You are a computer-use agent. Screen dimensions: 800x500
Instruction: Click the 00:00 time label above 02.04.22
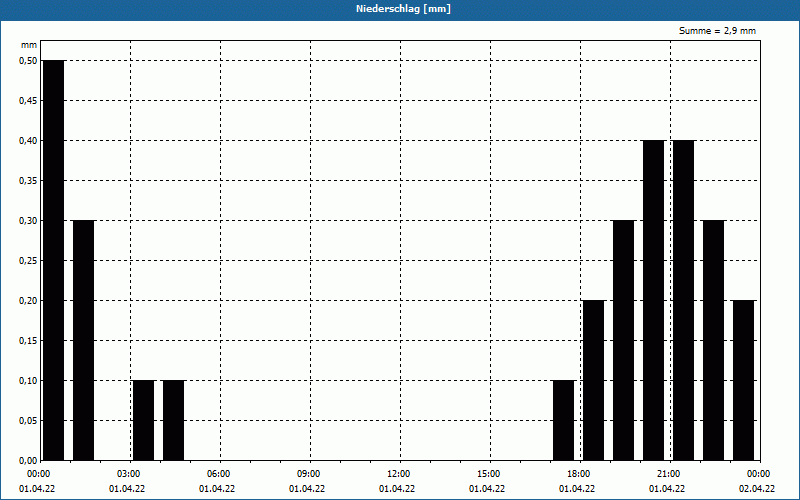coord(759,474)
